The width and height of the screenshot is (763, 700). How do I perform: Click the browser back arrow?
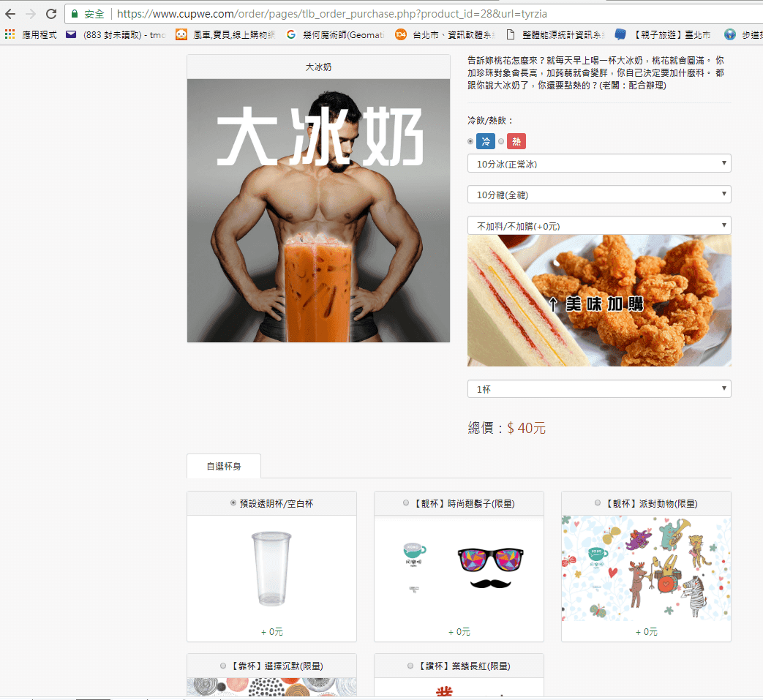(x=10, y=14)
